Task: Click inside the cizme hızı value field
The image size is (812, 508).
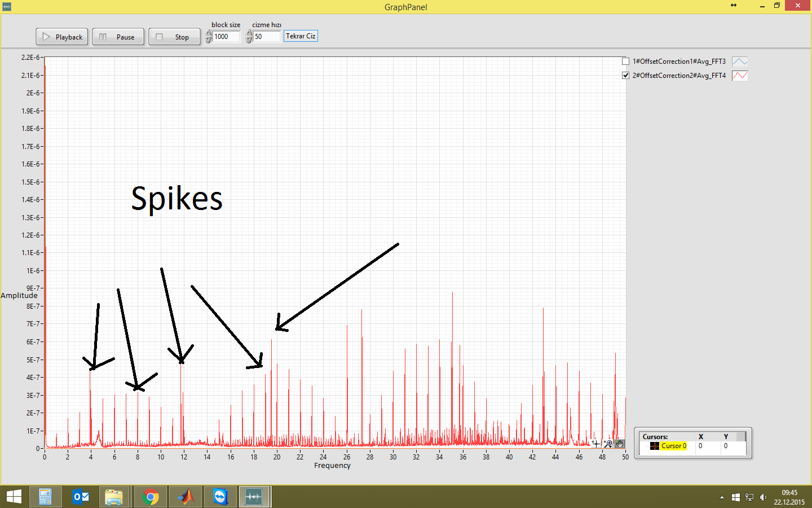Action: coord(266,36)
